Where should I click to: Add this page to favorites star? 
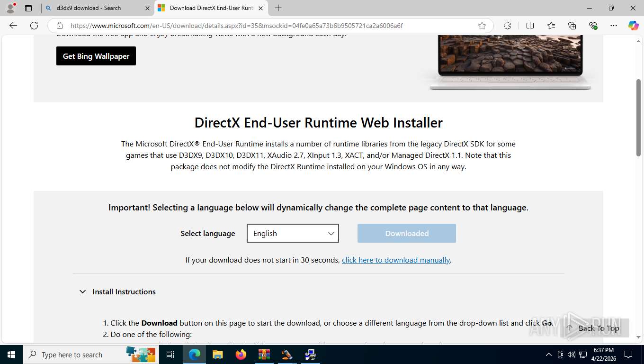tap(482, 26)
